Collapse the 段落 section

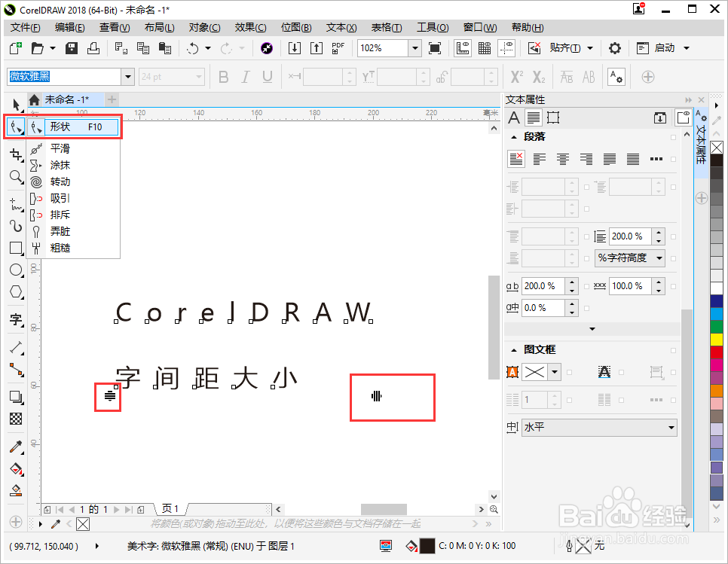click(x=514, y=137)
